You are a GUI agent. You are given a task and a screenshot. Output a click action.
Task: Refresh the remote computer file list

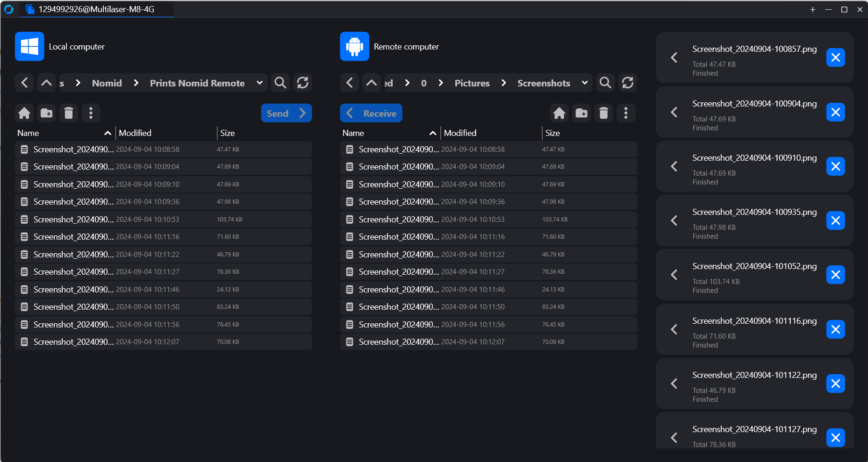pyautogui.click(x=627, y=83)
